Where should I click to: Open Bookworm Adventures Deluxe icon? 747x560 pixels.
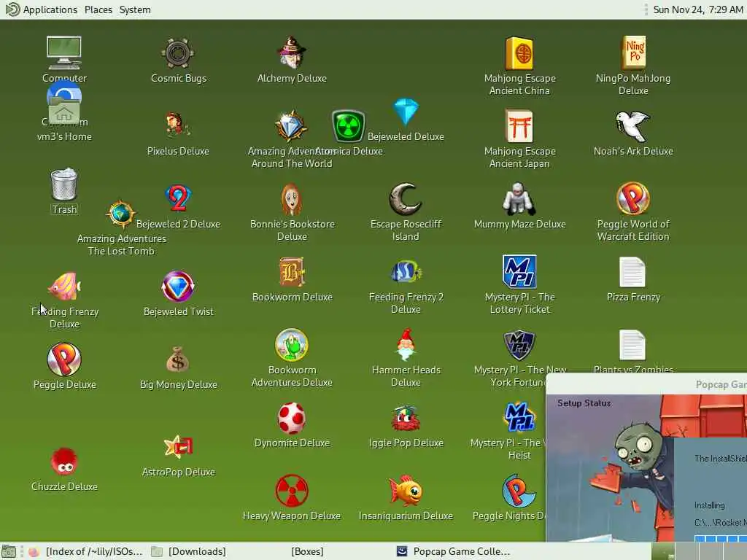(x=292, y=345)
